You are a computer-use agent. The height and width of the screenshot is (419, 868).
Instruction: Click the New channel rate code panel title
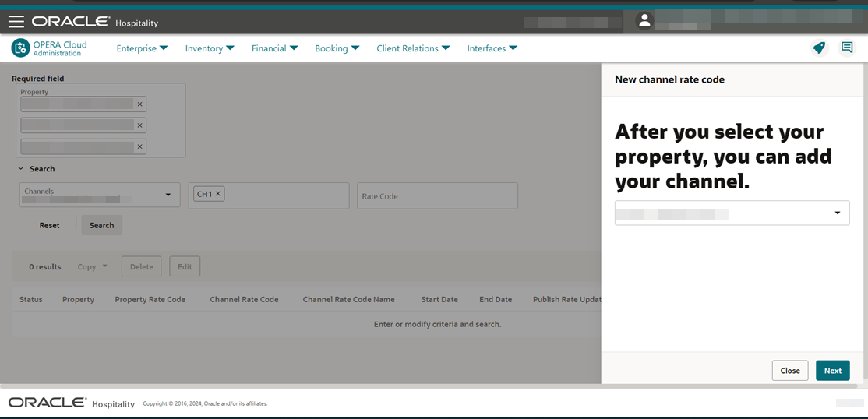click(x=669, y=79)
